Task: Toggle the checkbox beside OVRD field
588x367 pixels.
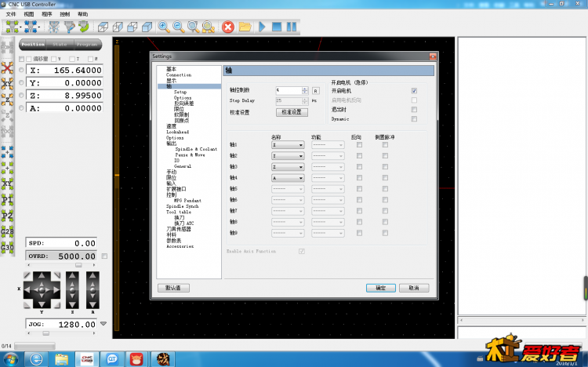Action: pyautogui.click(x=104, y=256)
